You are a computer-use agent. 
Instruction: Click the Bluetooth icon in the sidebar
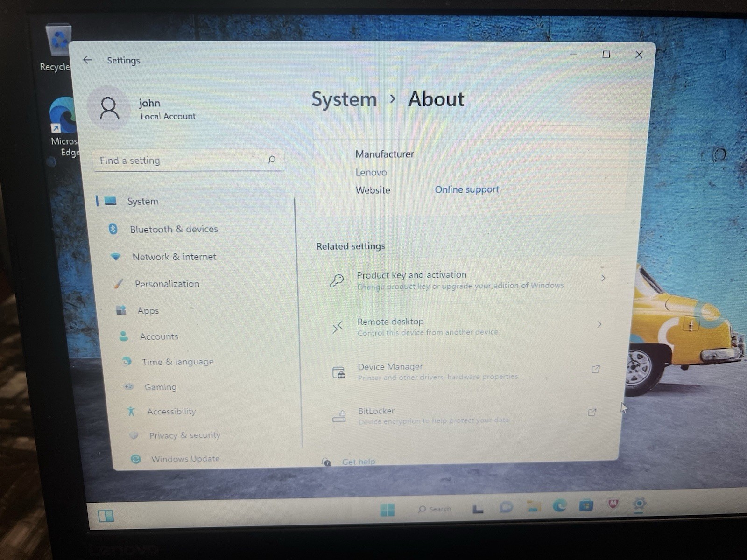click(113, 229)
